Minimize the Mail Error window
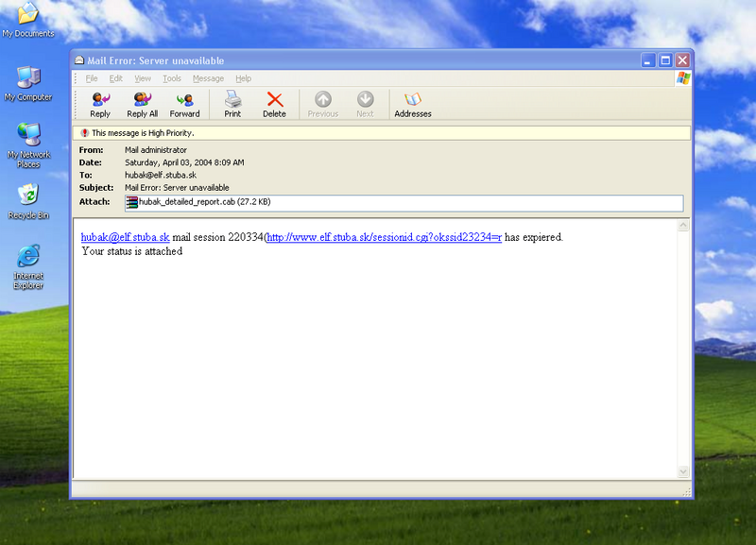756x545 pixels. click(648, 60)
